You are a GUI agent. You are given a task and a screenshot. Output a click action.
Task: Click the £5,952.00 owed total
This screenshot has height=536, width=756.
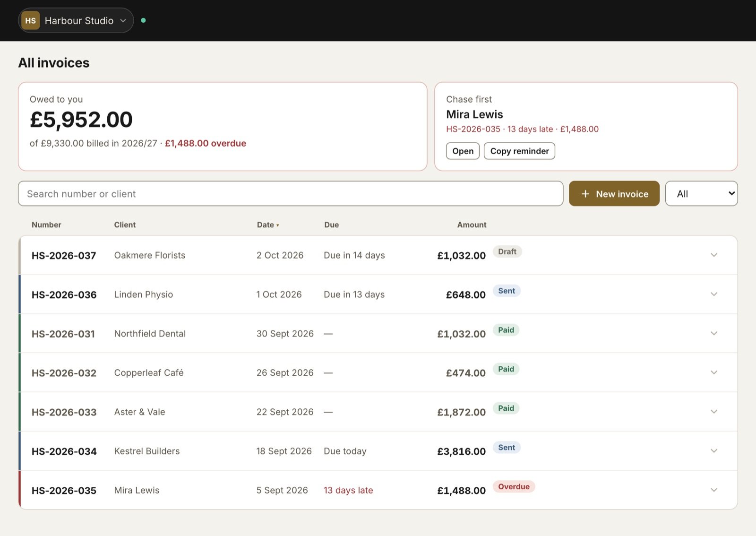pyautogui.click(x=81, y=120)
